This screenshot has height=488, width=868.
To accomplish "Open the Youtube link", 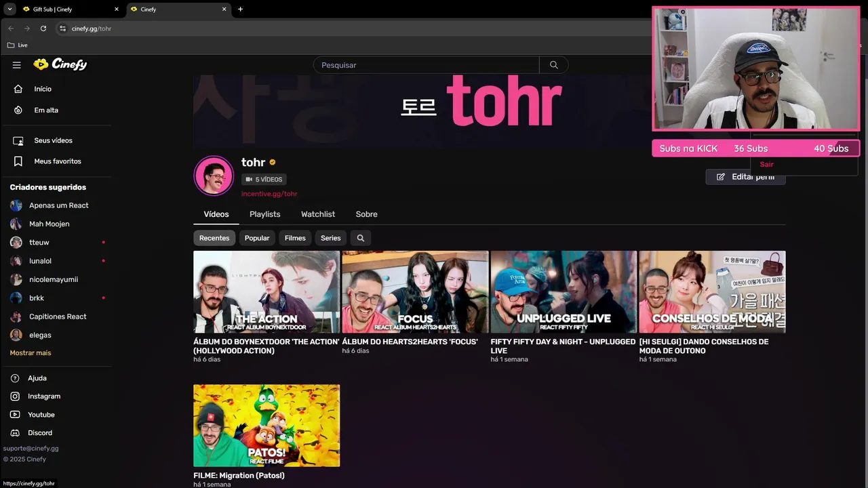I will click(41, 415).
